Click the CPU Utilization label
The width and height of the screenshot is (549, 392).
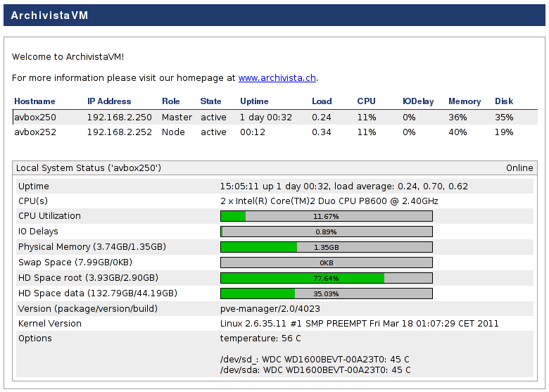[49, 216]
